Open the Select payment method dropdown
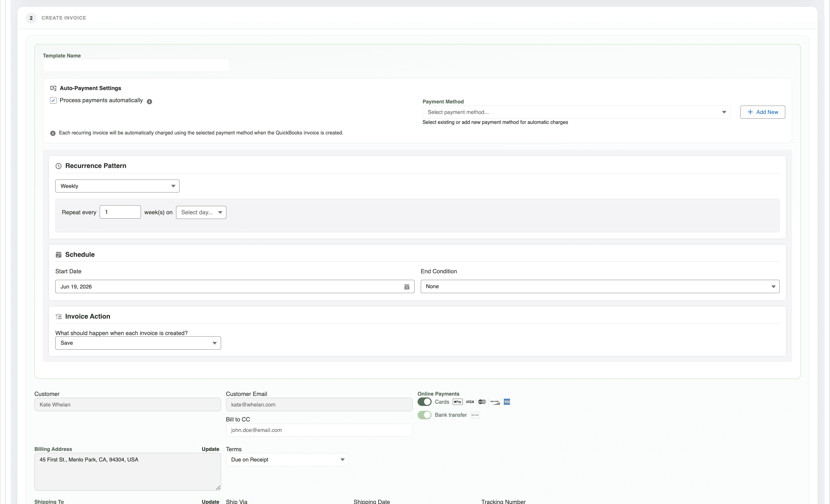 pos(576,112)
